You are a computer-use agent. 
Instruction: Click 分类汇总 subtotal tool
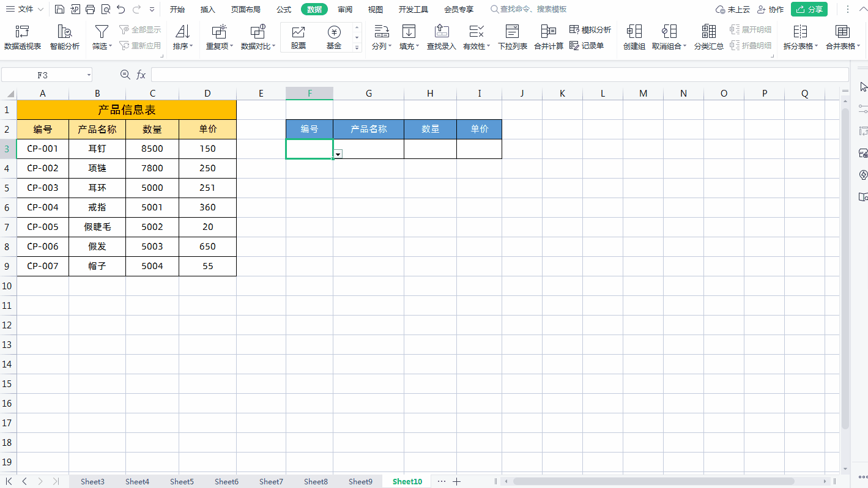click(x=709, y=38)
